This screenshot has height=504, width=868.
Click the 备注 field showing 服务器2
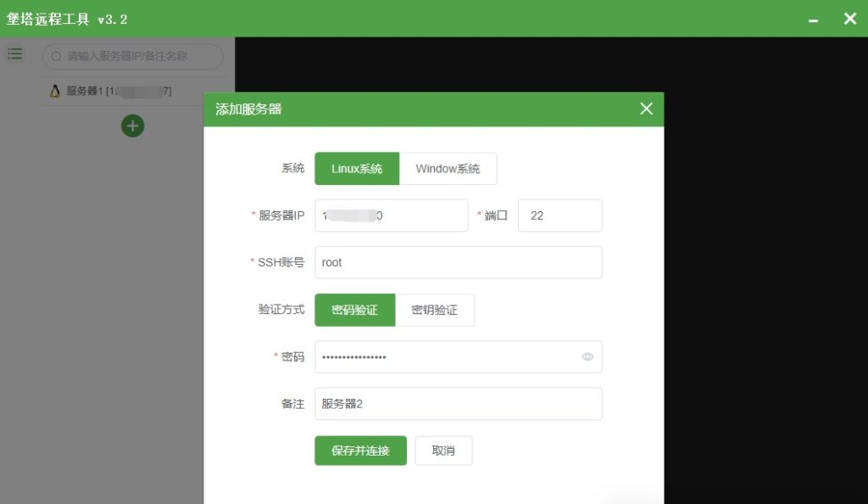pyautogui.click(x=458, y=404)
